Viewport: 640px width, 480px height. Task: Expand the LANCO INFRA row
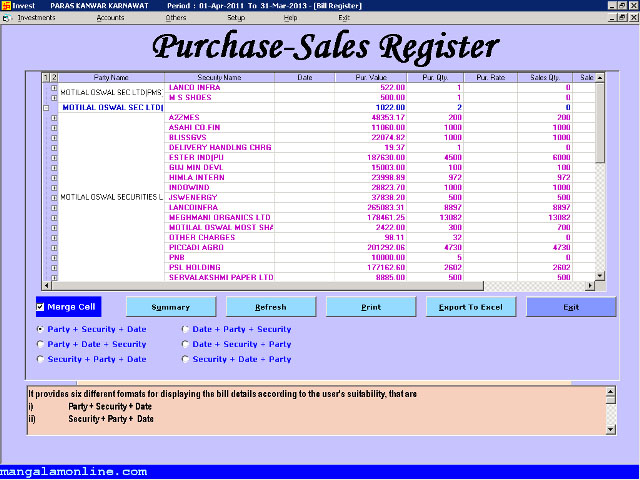tap(54, 87)
